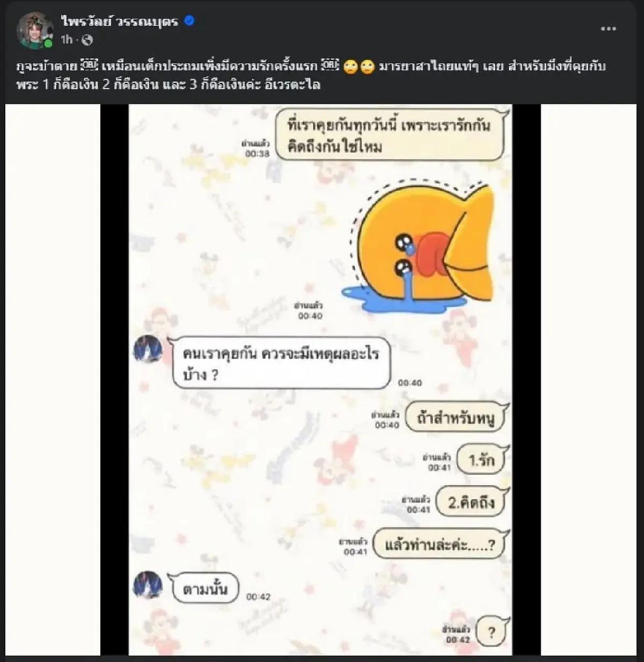The image size is (644, 662).
Task: Click the public globe privacy icon
Action: click(x=87, y=40)
